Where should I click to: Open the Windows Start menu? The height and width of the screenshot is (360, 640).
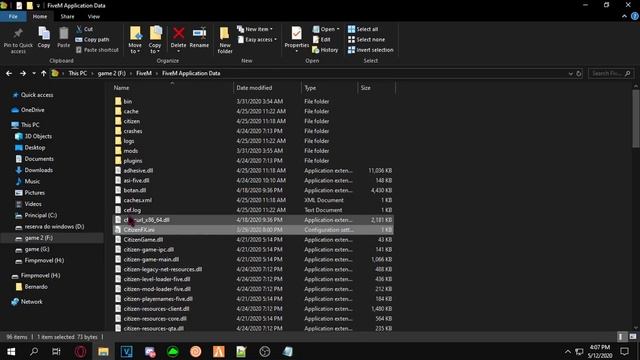coord(11,351)
